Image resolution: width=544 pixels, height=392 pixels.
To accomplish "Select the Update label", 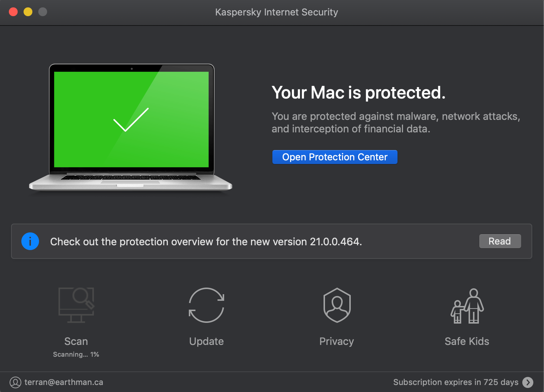I will click(206, 341).
